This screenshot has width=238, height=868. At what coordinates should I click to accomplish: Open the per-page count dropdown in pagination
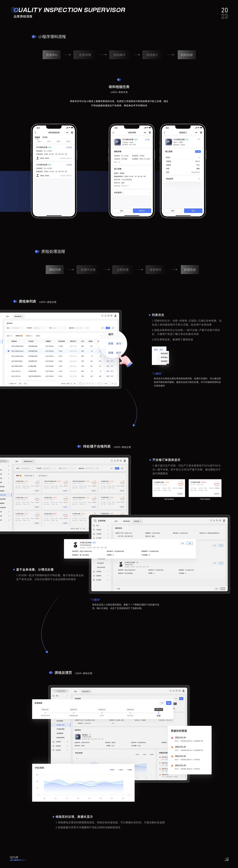tap(72, 383)
